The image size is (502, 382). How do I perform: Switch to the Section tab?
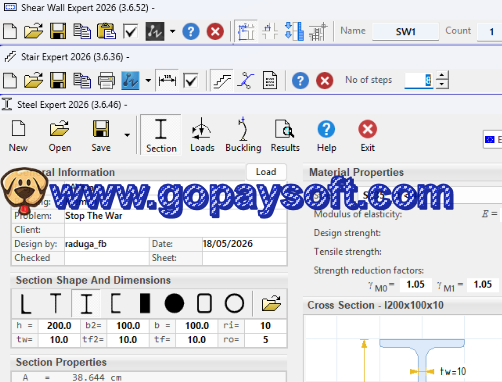161,135
